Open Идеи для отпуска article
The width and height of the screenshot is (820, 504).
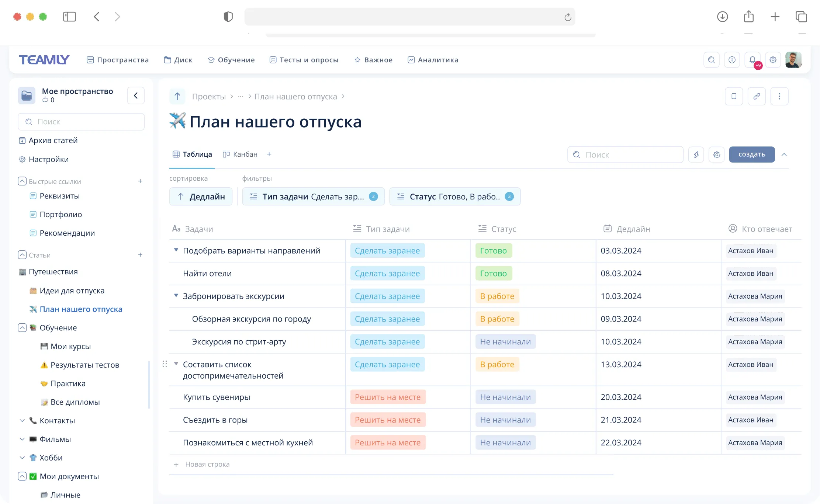point(67,291)
